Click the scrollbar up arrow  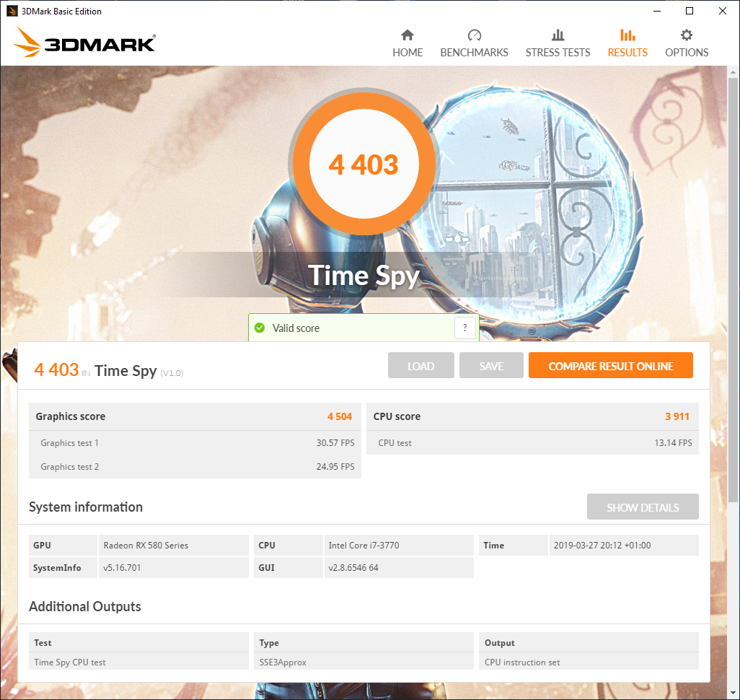(733, 72)
